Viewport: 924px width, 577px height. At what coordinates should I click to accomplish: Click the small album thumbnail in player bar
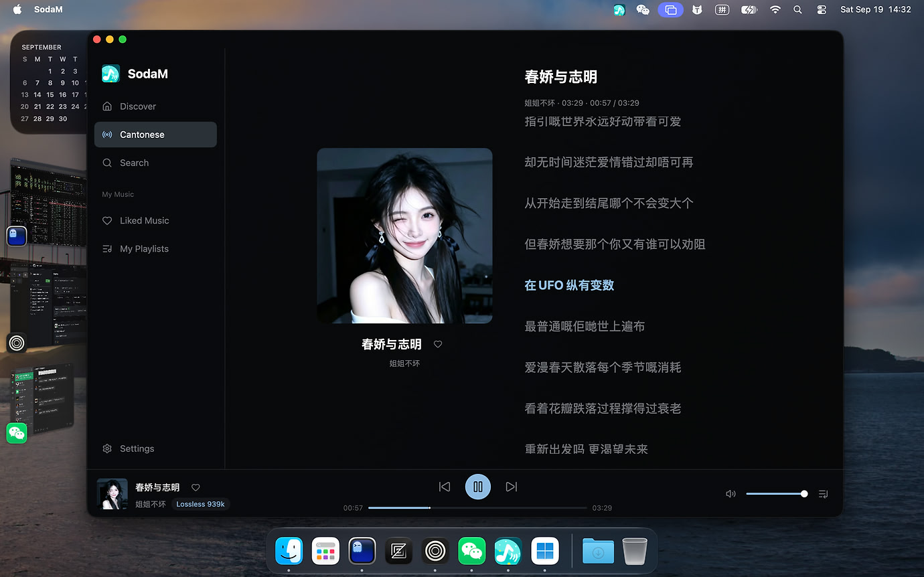[112, 494]
